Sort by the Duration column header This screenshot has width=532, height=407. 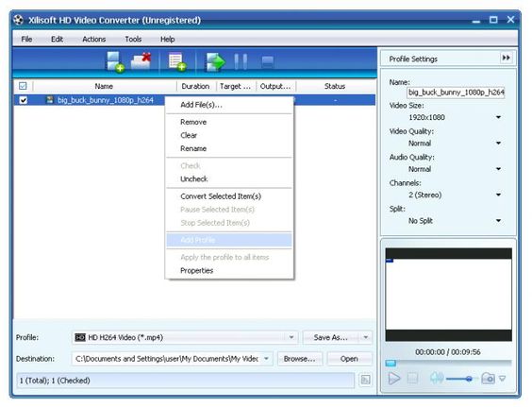click(195, 86)
